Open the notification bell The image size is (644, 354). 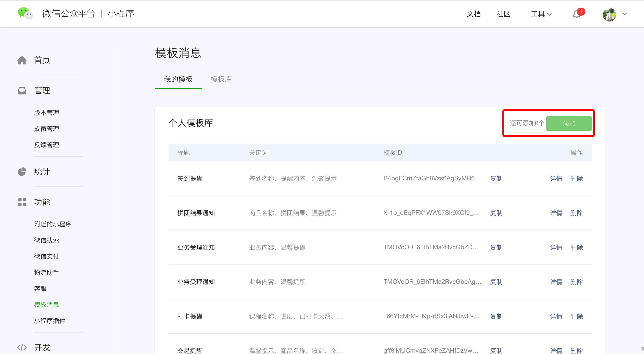click(x=577, y=14)
